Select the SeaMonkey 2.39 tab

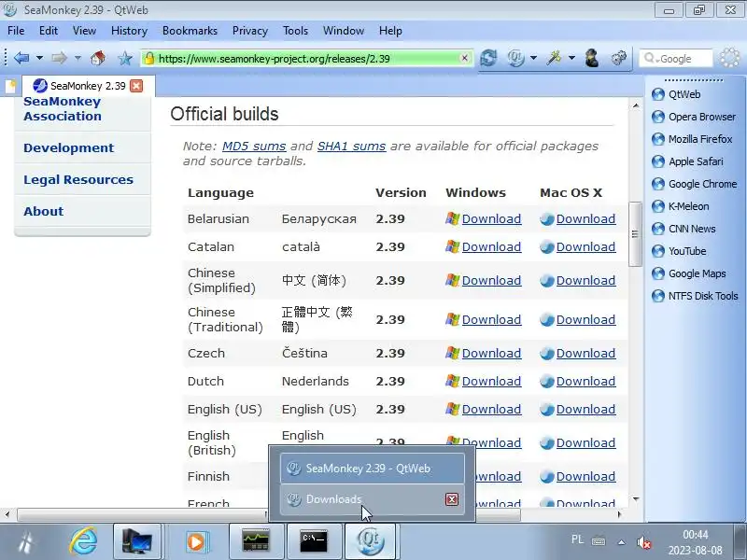click(88, 86)
